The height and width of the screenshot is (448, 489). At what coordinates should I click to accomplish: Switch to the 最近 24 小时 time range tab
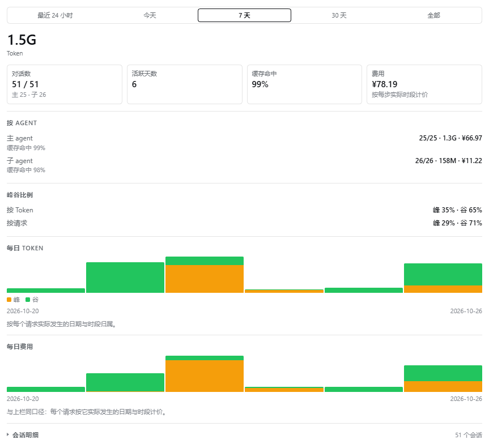(55, 15)
